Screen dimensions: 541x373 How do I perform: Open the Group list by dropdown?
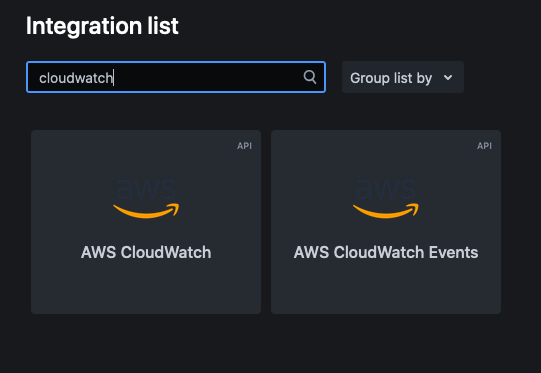(403, 77)
